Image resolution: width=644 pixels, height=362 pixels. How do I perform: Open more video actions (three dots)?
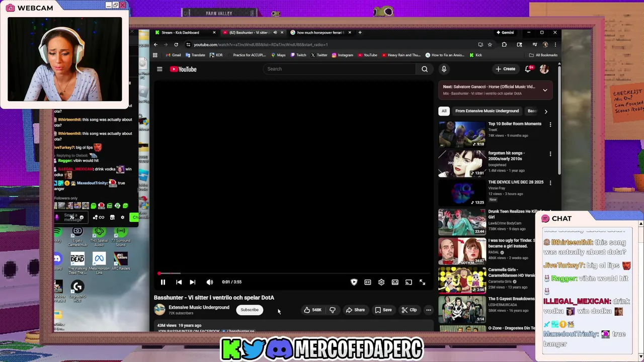(x=429, y=310)
